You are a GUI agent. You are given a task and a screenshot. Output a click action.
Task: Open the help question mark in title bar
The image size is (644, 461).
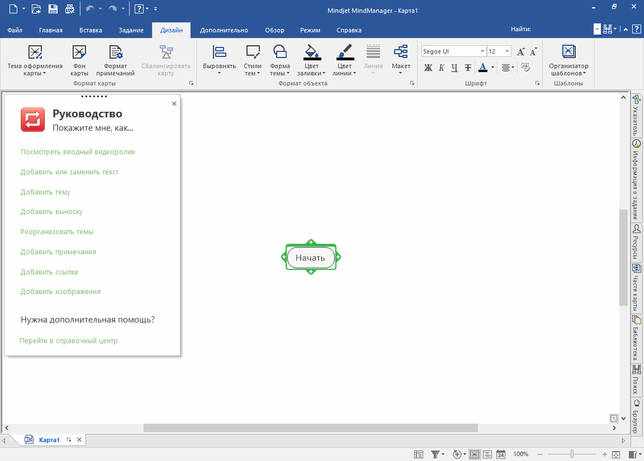click(x=139, y=9)
